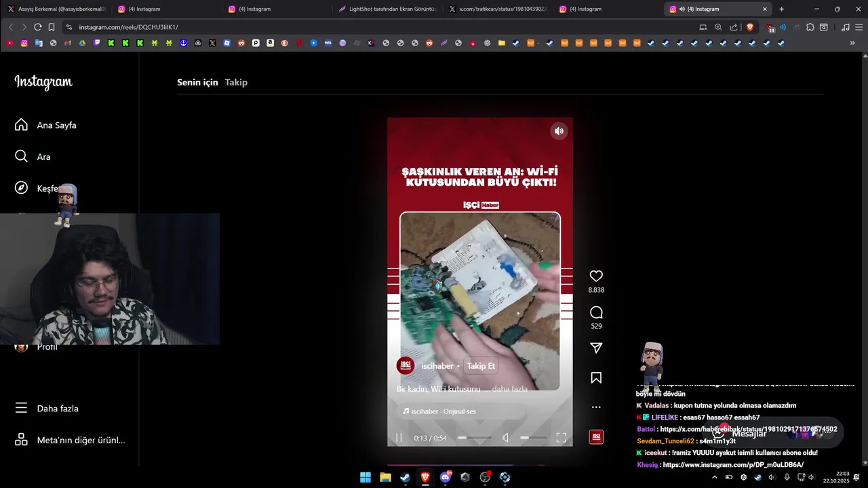The height and width of the screenshot is (488, 868).
Task: Go forward in the browser
Action: click(24, 27)
